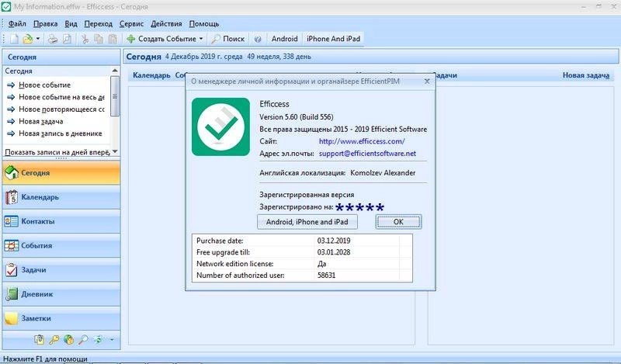621x364 pixels.
Task: Open the Помощь menu
Action: [204, 24]
